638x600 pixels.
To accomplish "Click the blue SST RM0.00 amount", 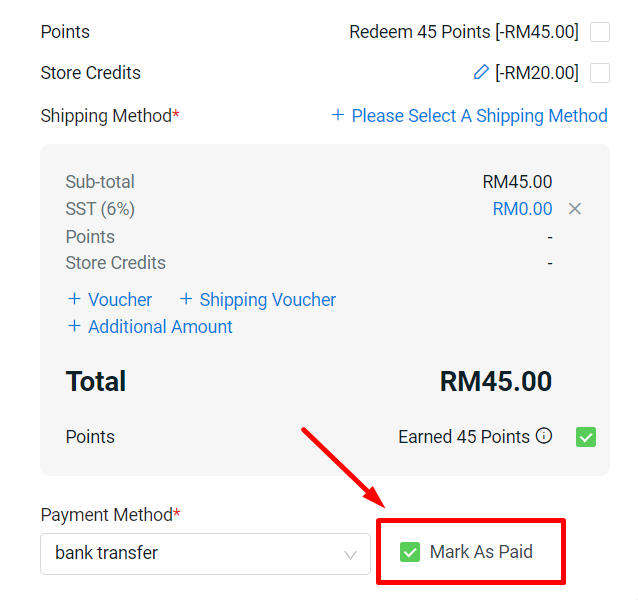I will point(522,209).
